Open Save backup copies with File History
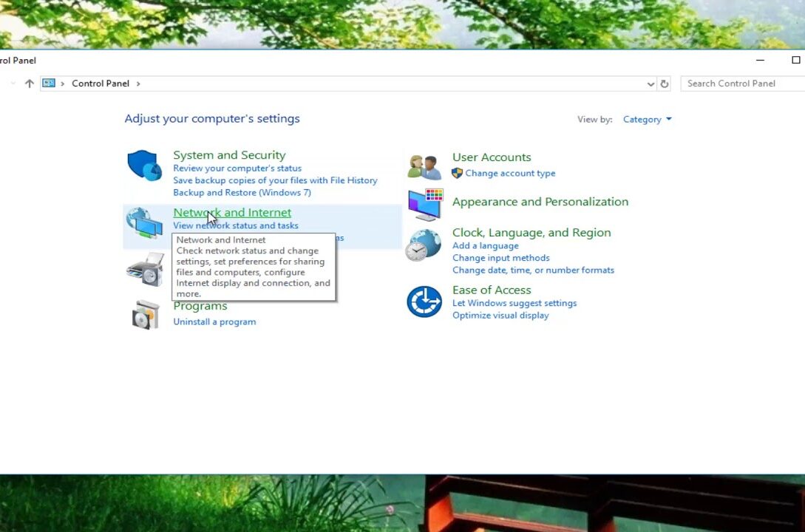This screenshot has width=805, height=532. pos(275,180)
